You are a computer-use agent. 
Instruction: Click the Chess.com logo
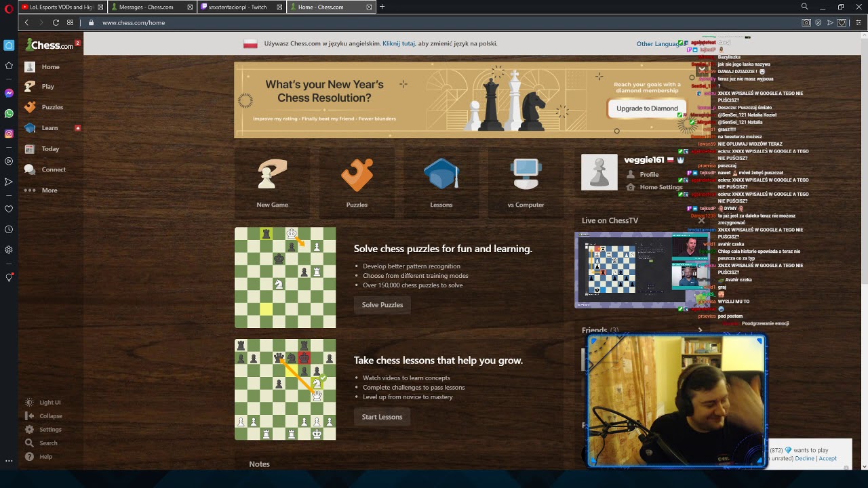pos(50,45)
